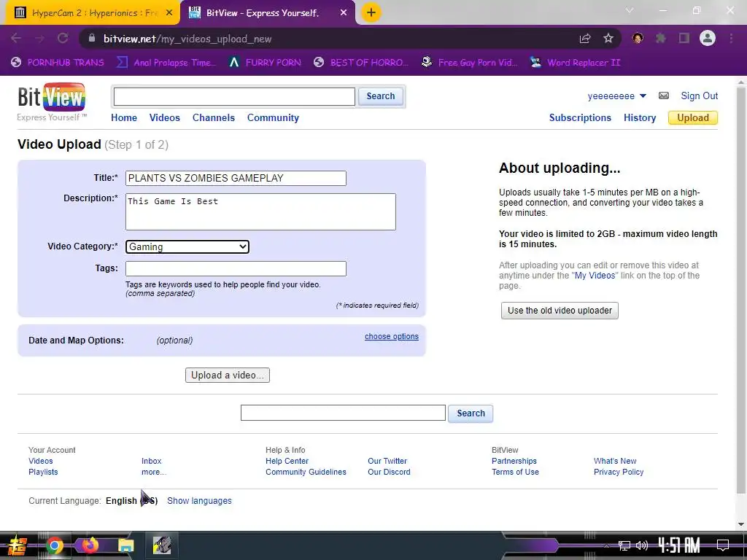
Task: Open Subscriptions
Action: click(x=580, y=117)
